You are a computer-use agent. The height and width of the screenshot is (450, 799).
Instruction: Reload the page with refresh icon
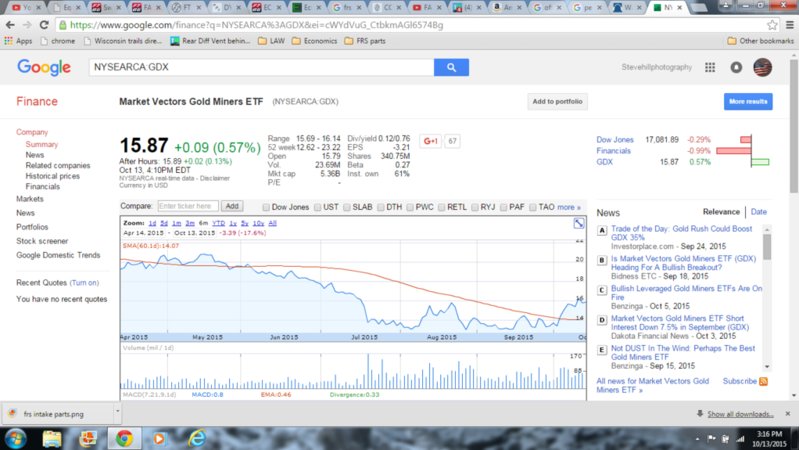[44, 24]
